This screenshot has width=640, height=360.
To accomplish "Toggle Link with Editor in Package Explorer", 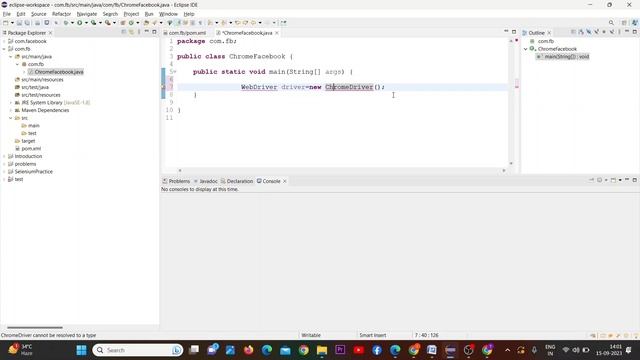I will pos(131,32).
